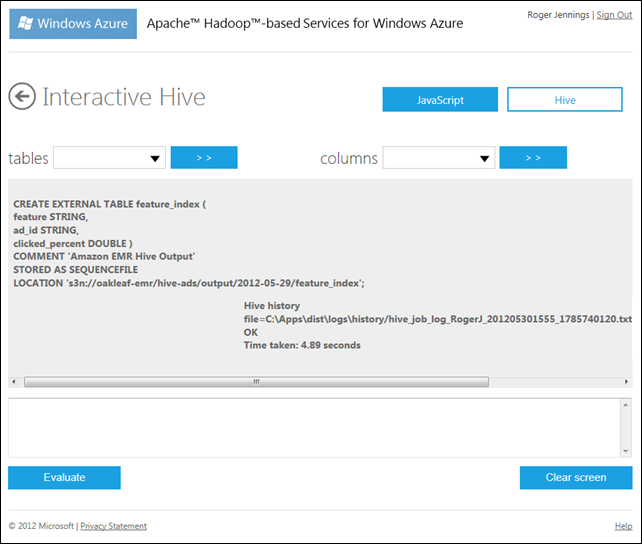Click the hive_job_log file path line
Screen dimensions: 642x544
click(438, 319)
